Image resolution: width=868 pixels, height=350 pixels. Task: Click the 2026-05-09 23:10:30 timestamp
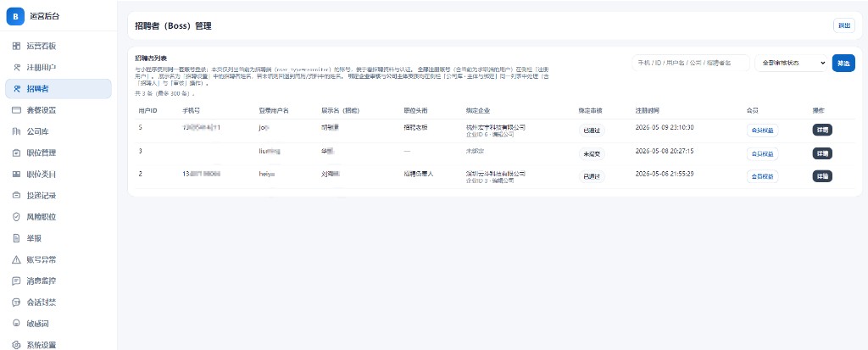tap(665, 127)
